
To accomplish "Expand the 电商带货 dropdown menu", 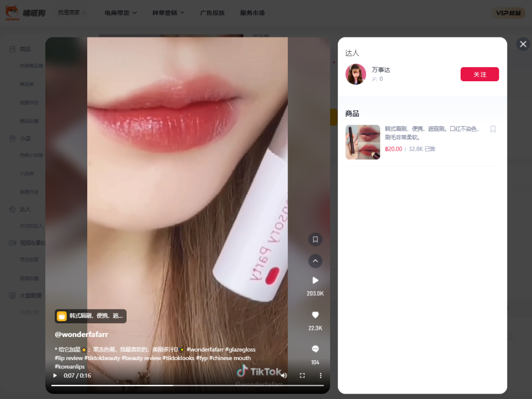I will 121,13.
